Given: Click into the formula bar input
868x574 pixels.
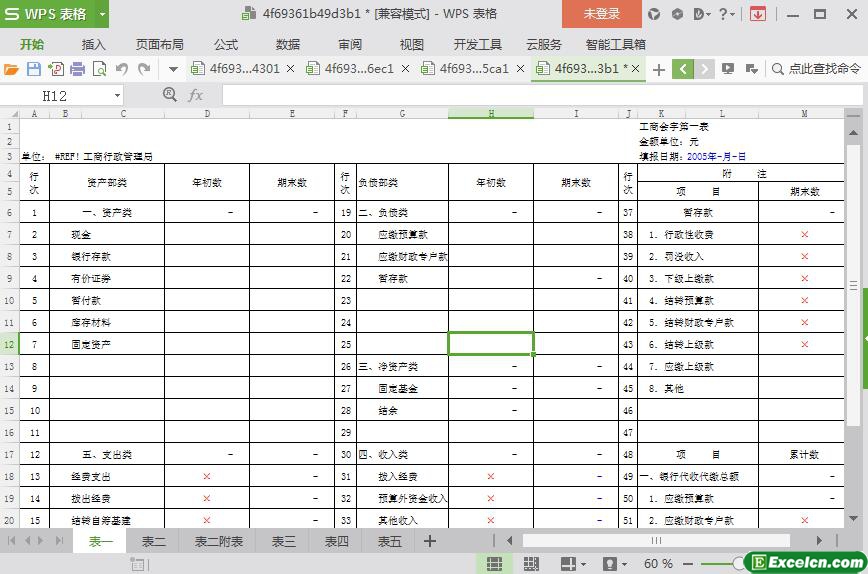Looking at the screenshot, I should [x=542, y=95].
